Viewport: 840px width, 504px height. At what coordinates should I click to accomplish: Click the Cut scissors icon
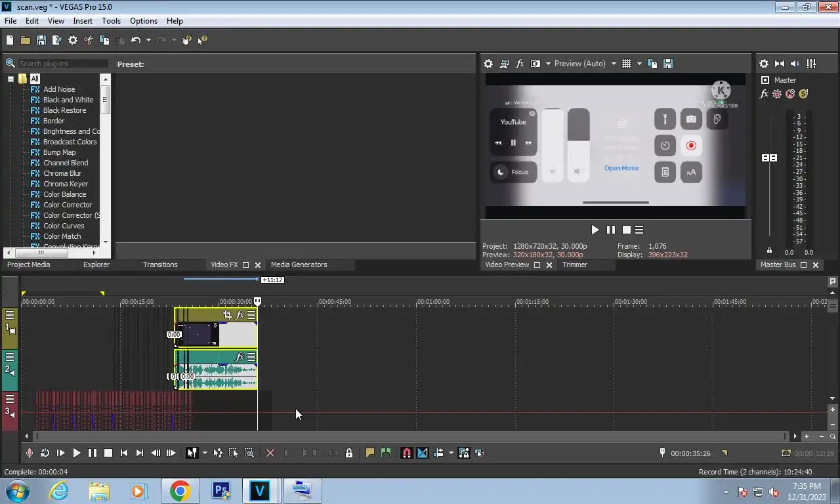pyautogui.click(x=89, y=40)
